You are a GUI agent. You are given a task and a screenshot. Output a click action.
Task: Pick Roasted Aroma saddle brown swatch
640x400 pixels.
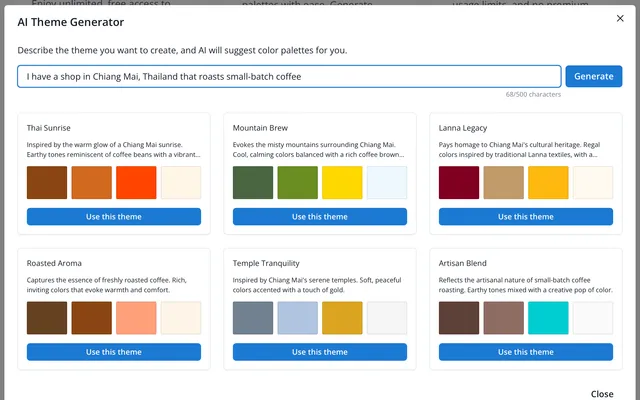tap(91, 318)
